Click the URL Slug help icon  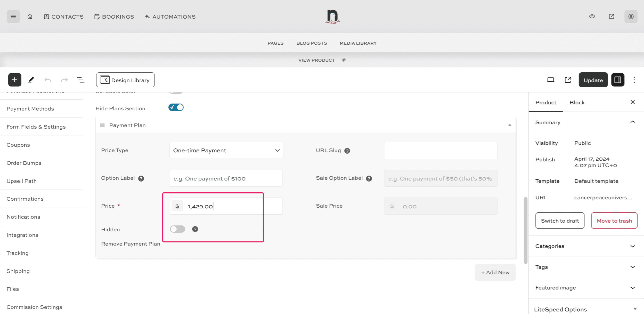pyautogui.click(x=347, y=151)
